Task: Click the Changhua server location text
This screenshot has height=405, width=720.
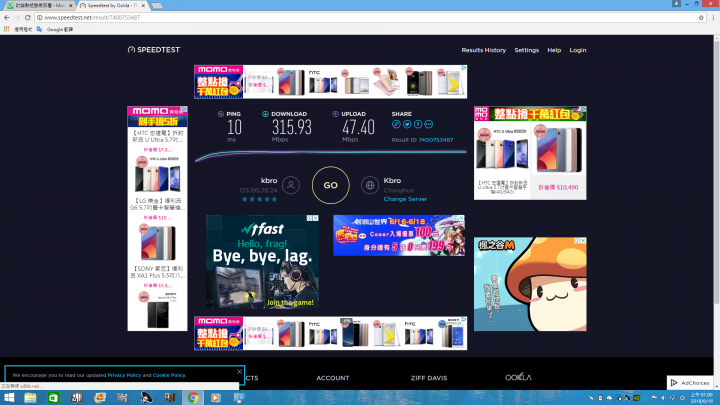Action: 399,190
